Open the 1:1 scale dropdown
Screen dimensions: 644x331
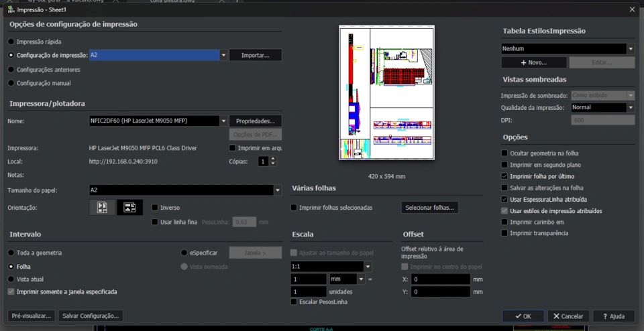coord(368,266)
